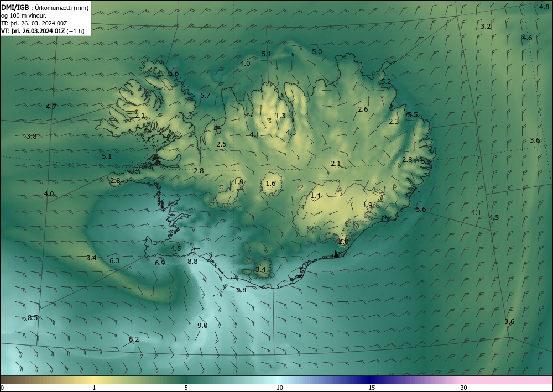Click the color scale tick label '5'

tap(186, 388)
